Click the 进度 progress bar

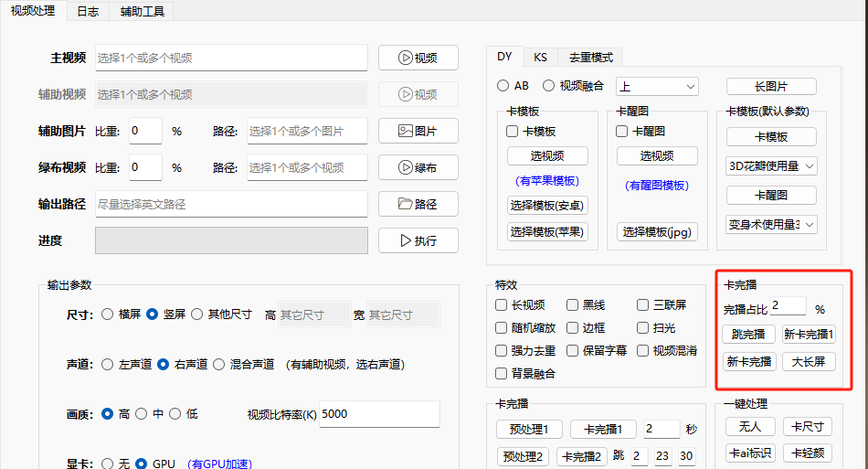(231, 240)
